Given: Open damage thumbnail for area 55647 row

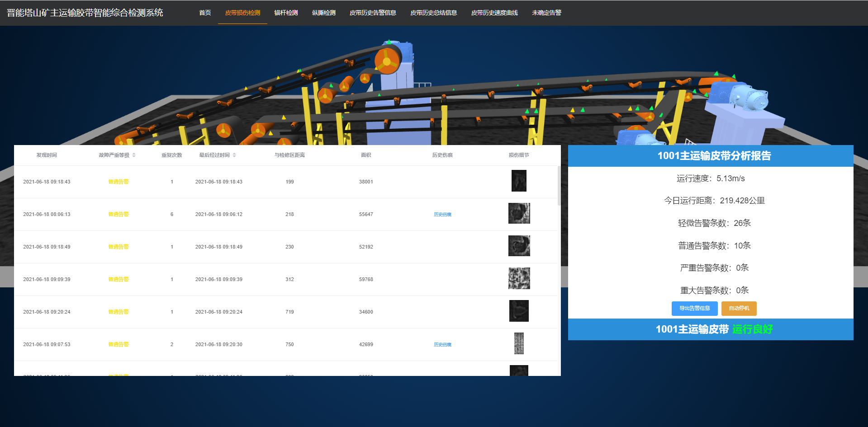Looking at the screenshot, I should click(x=519, y=213).
